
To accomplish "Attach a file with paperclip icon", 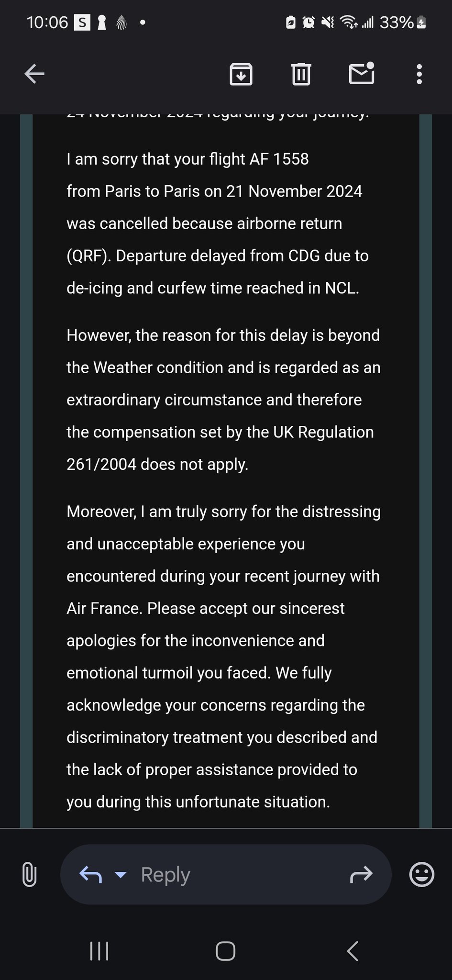I will click(29, 874).
